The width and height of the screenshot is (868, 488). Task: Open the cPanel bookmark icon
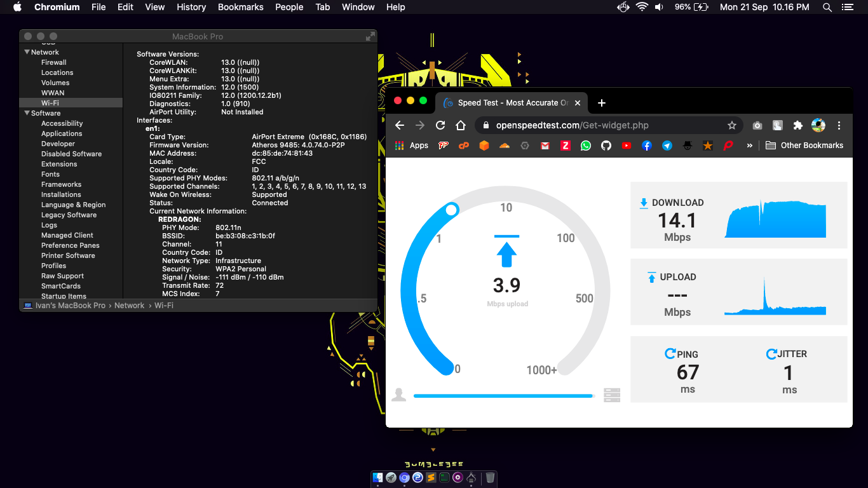pos(464,146)
